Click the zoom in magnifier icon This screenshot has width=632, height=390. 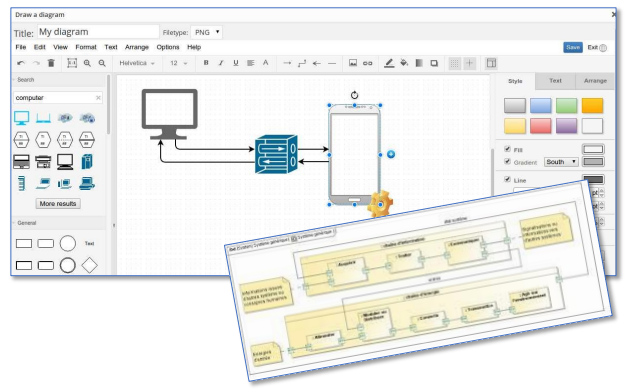(87, 63)
